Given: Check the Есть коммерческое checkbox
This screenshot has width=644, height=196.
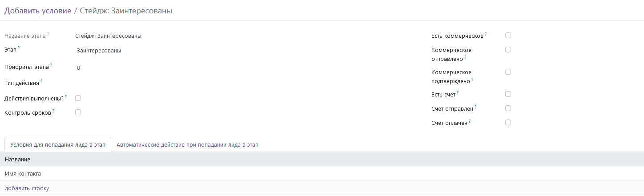Looking at the screenshot, I should coord(508,35).
